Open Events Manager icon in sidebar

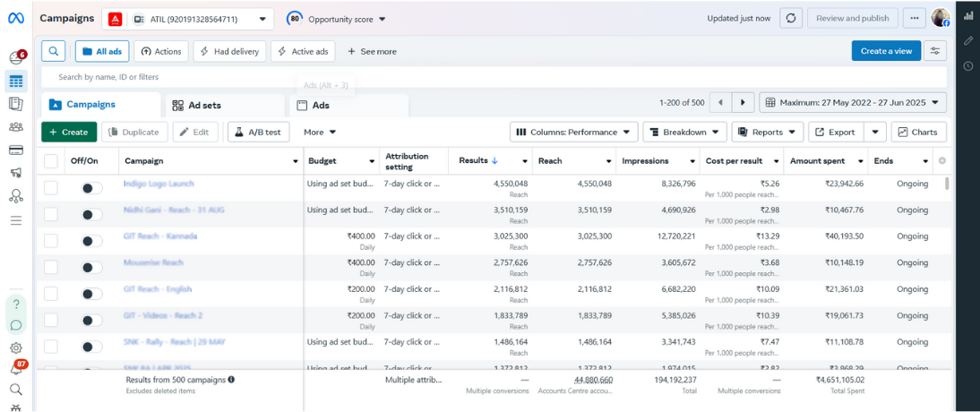[16, 196]
